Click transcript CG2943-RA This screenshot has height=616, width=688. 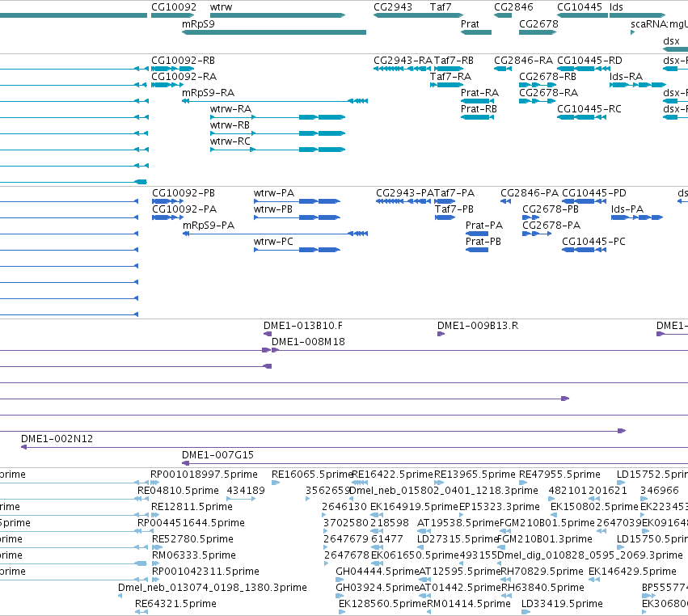click(x=403, y=61)
